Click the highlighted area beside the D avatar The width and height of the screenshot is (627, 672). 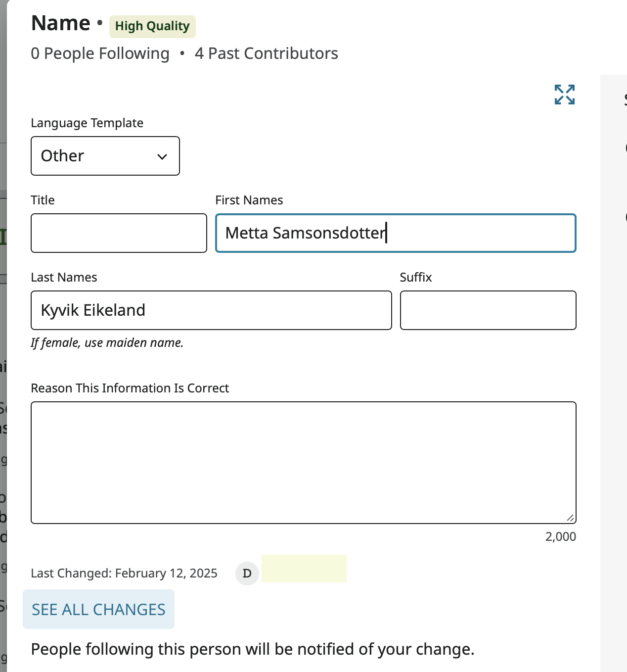[x=304, y=569]
